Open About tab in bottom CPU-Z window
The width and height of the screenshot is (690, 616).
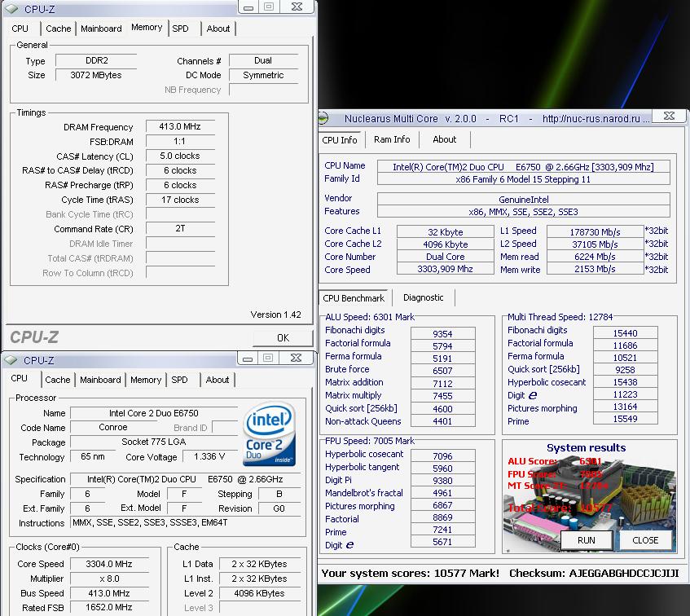218,380
